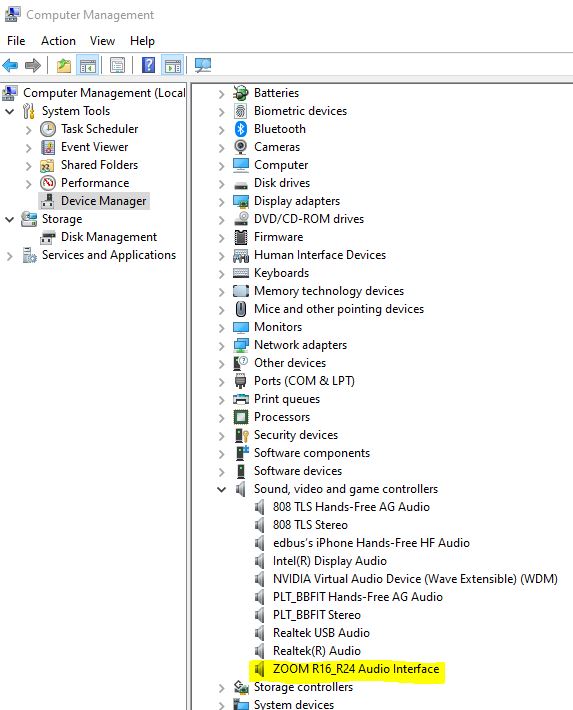This screenshot has width=573, height=710.
Task: Collapse the Sound, video and game controllers node
Action: pos(221,489)
